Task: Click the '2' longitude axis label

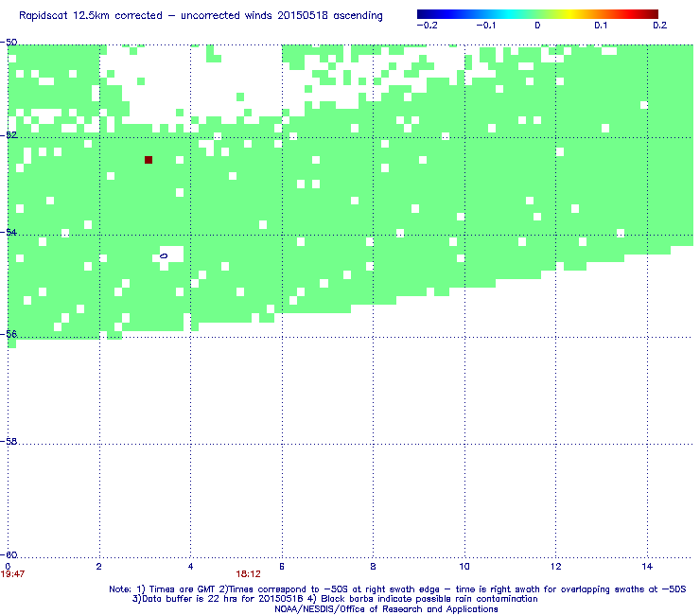Action: 99,567
